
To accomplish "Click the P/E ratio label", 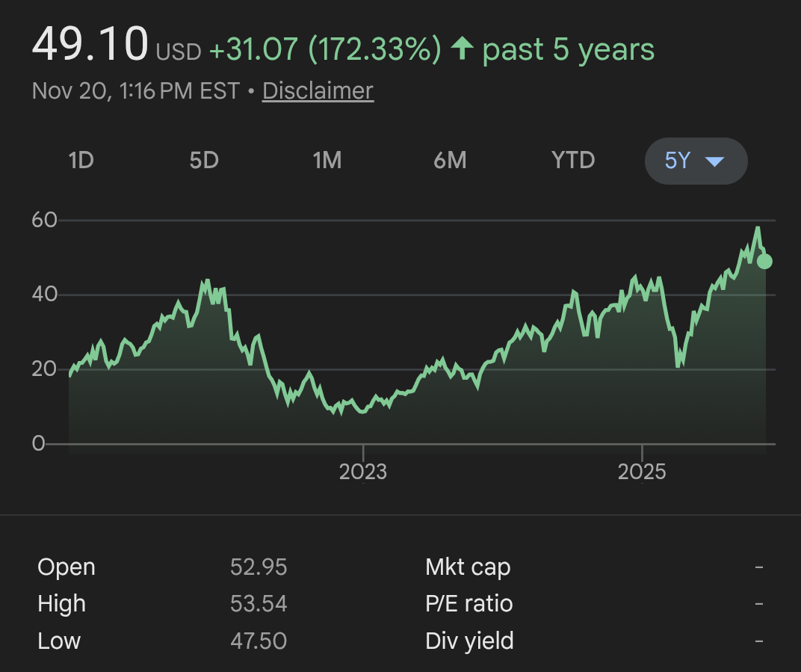I will tap(469, 604).
